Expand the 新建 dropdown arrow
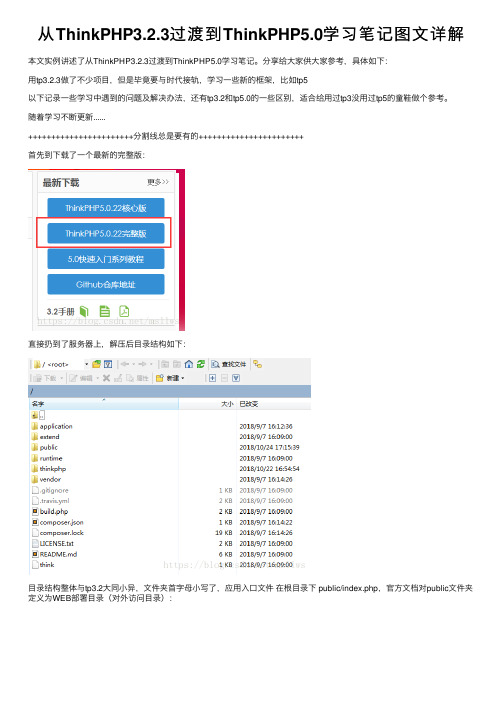 182,378
